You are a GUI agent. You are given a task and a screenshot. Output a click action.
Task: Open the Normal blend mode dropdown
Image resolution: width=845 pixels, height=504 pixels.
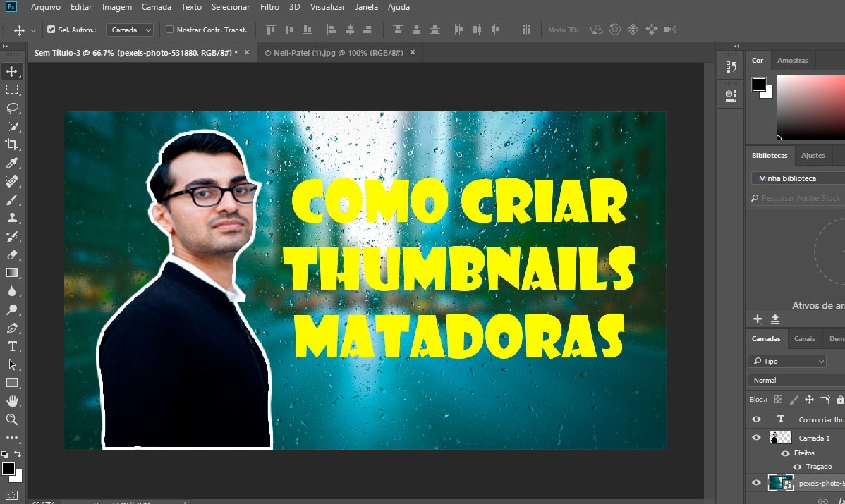(x=796, y=380)
